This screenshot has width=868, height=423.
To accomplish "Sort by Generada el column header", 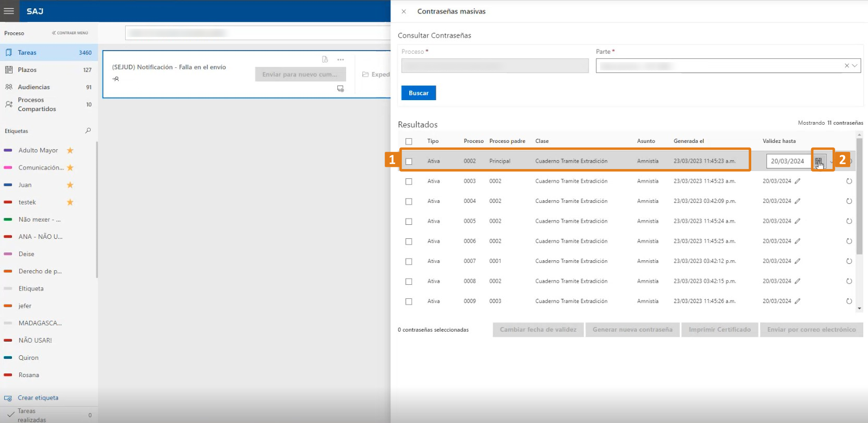I will (x=689, y=141).
